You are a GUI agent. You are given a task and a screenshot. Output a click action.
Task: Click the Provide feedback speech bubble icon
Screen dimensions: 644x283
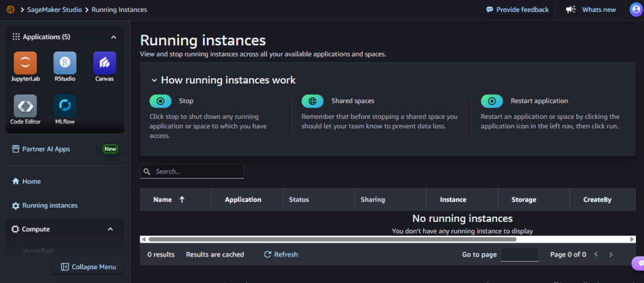point(489,9)
